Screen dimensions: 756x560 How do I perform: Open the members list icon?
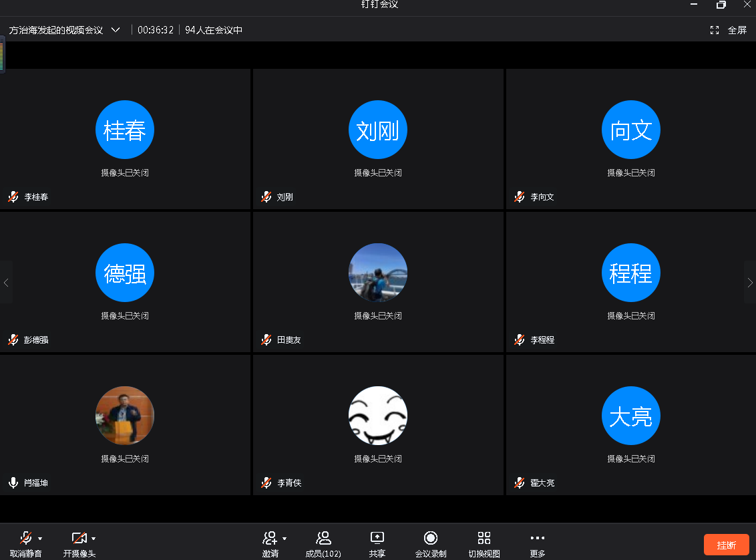[x=323, y=538]
